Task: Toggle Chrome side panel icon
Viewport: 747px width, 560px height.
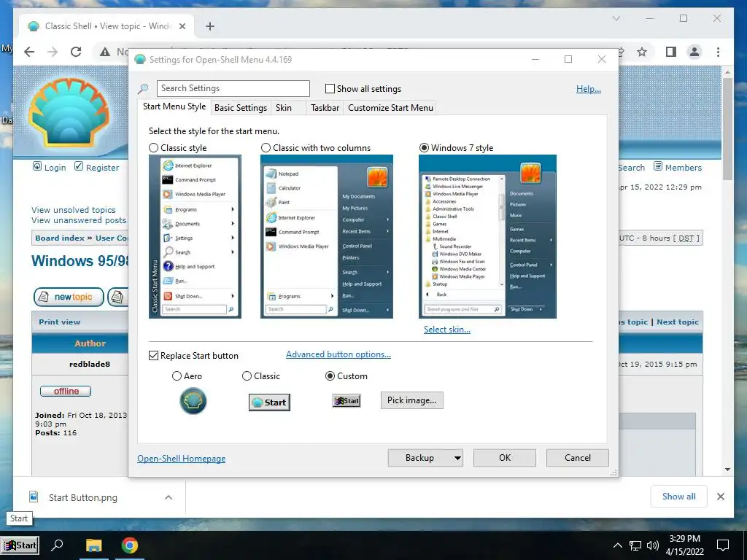Action: 671,52
